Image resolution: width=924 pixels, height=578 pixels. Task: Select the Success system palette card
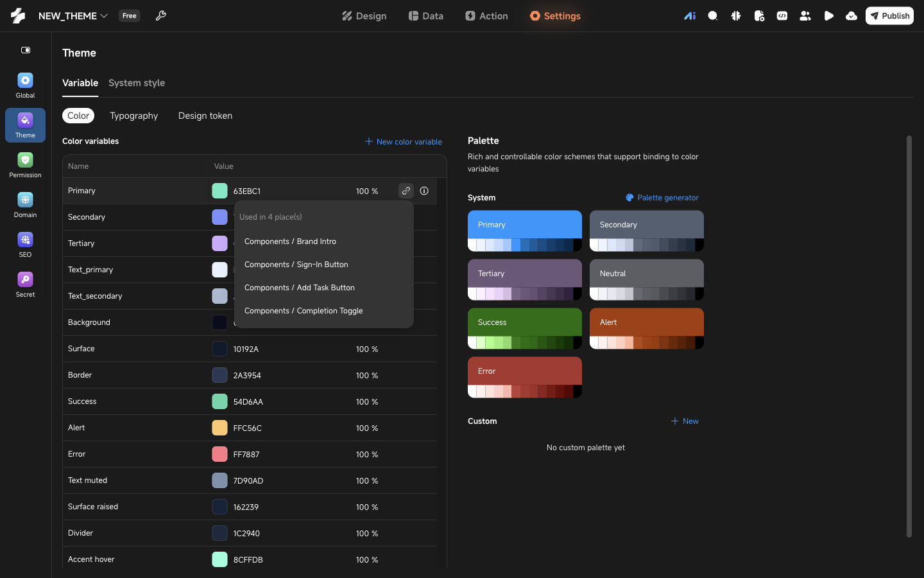click(x=525, y=328)
